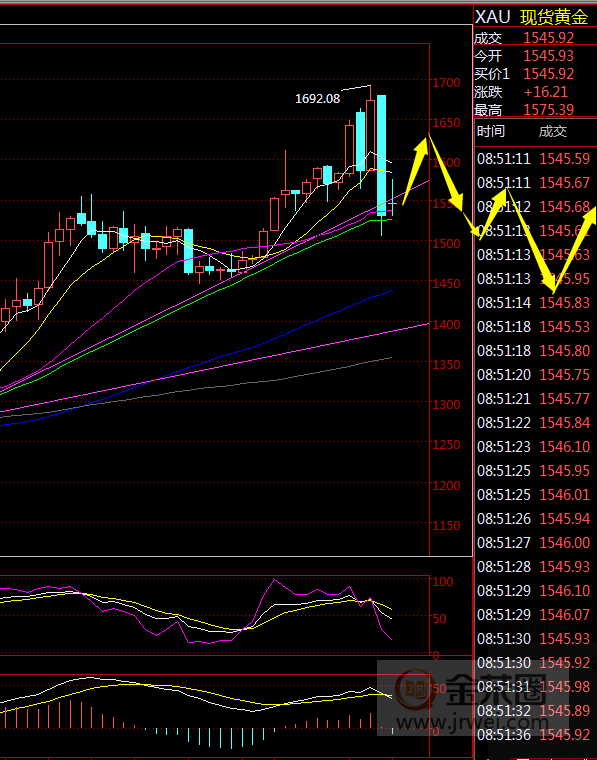The height and width of the screenshot is (760, 597).
Task: Click the 1300 price axis label
Action: click(x=447, y=405)
